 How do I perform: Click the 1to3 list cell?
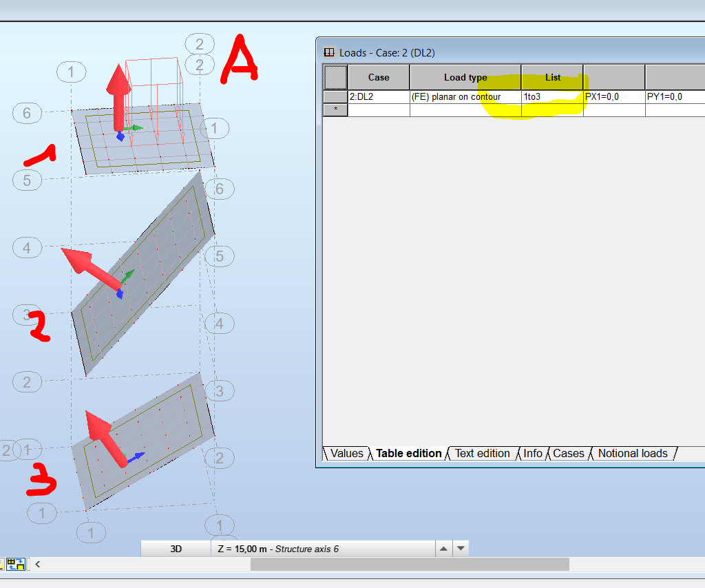tap(553, 96)
